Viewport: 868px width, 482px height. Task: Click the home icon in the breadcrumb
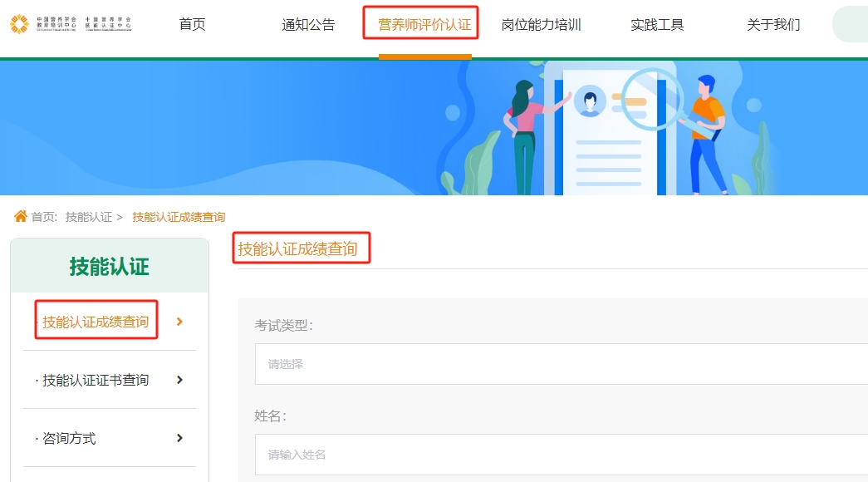(21, 216)
